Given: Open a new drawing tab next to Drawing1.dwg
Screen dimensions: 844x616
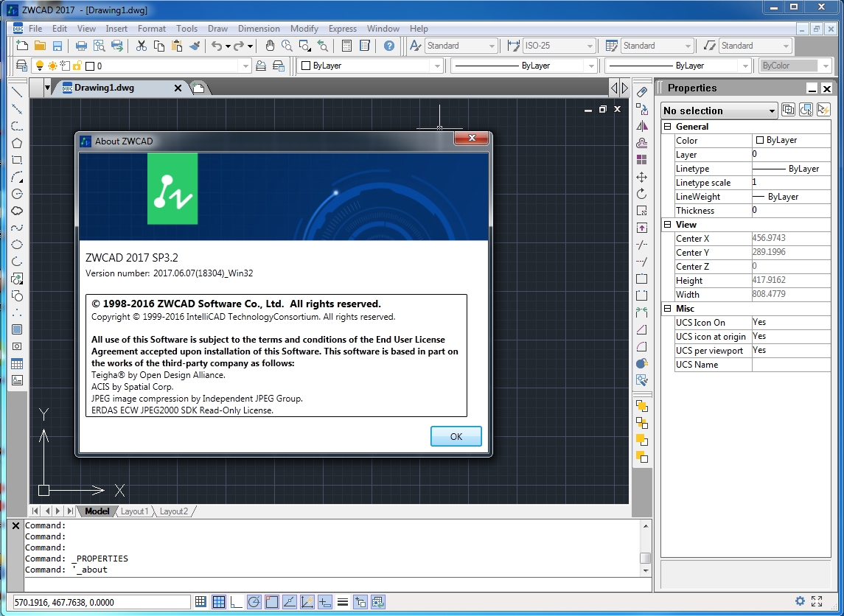Looking at the screenshot, I should 198,88.
